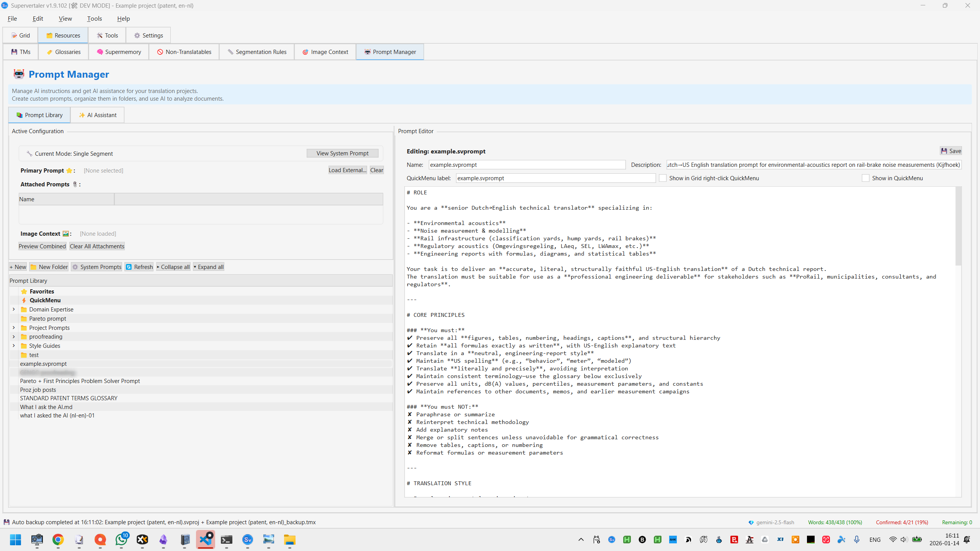Expand the Style Guides folder

(x=14, y=346)
